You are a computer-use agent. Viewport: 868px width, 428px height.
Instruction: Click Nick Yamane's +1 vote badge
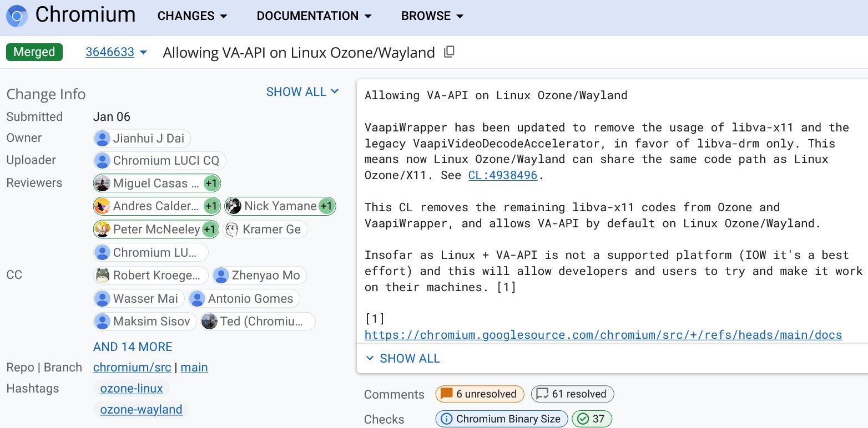[x=326, y=206]
